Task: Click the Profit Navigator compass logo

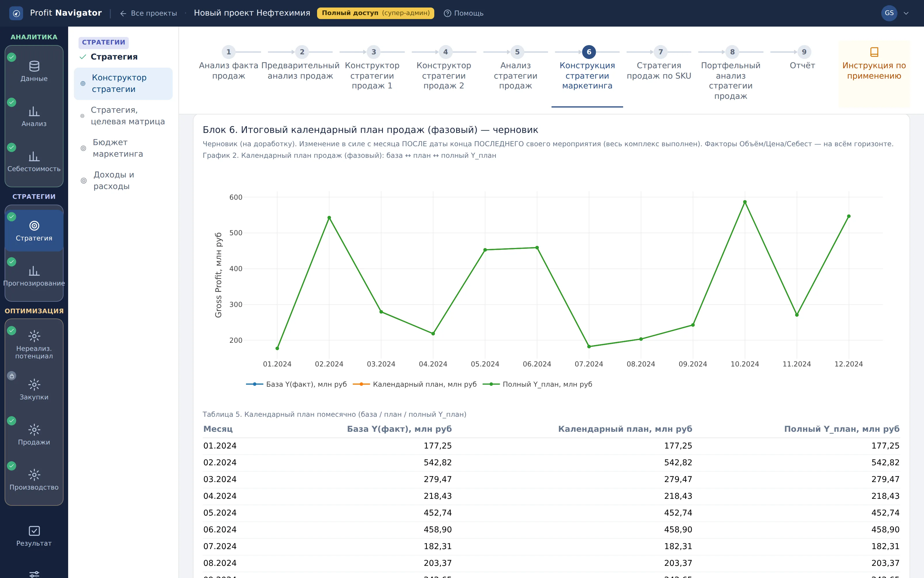Action: pyautogui.click(x=16, y=13)
